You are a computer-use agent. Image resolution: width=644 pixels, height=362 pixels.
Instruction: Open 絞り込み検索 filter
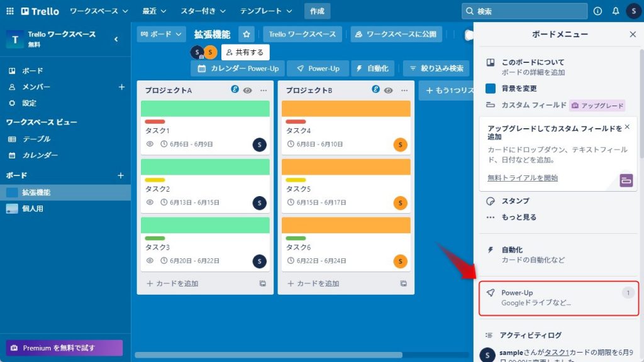436,69
